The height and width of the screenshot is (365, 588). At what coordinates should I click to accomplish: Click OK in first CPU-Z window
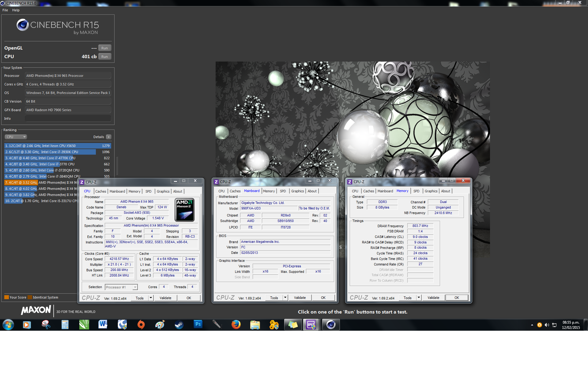click(x=189, y=298)
